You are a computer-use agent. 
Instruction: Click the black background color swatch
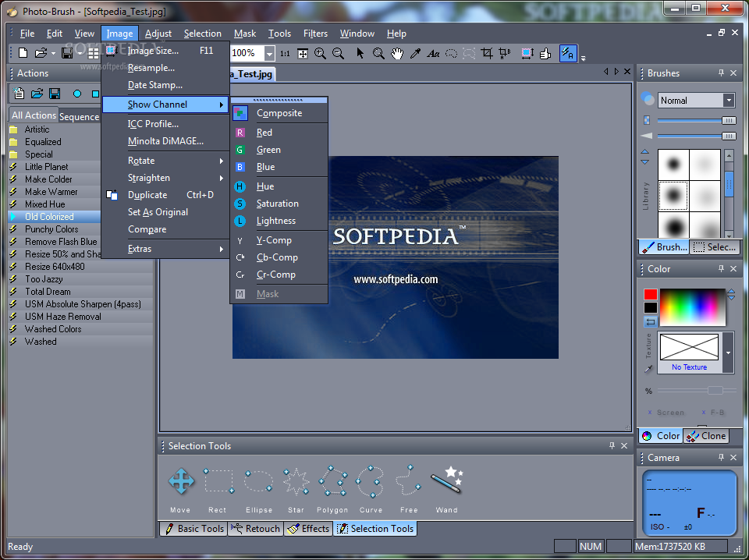point(650,307)
